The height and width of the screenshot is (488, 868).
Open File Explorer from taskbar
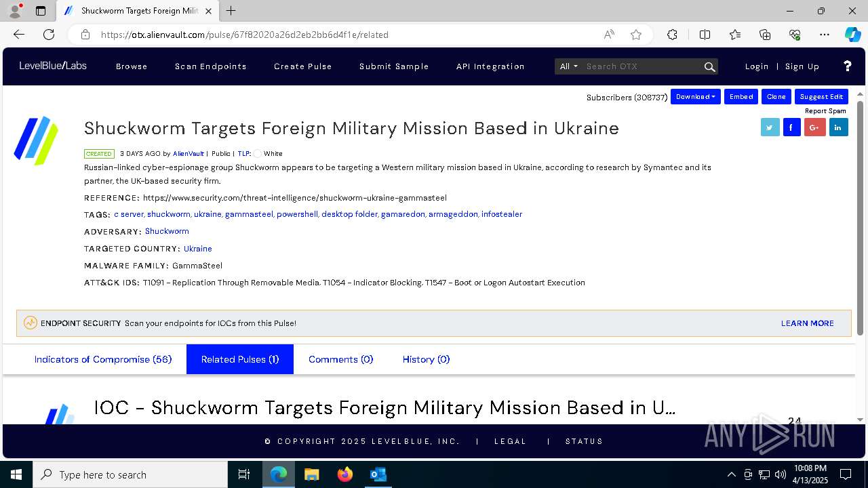311,474
